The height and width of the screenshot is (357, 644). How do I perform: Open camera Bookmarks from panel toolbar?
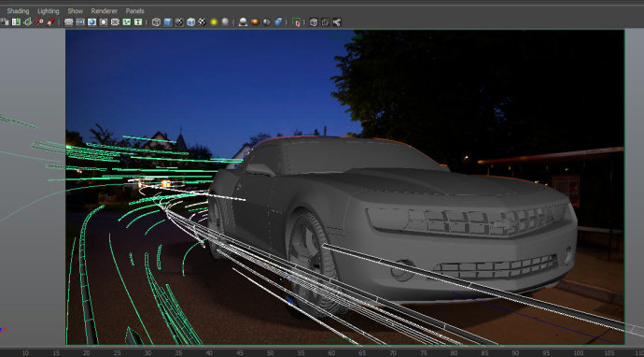16,21
